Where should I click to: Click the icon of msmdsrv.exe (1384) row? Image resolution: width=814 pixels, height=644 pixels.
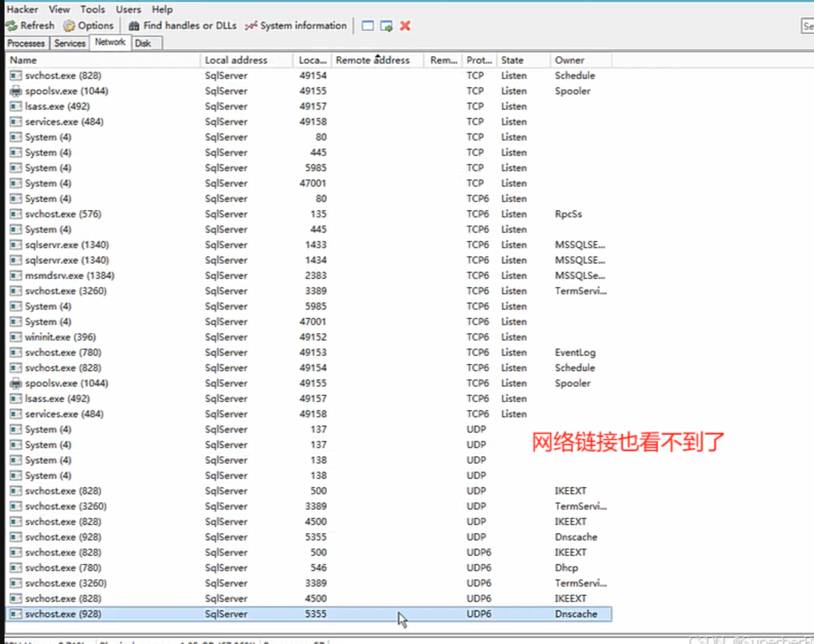(16, 276)
